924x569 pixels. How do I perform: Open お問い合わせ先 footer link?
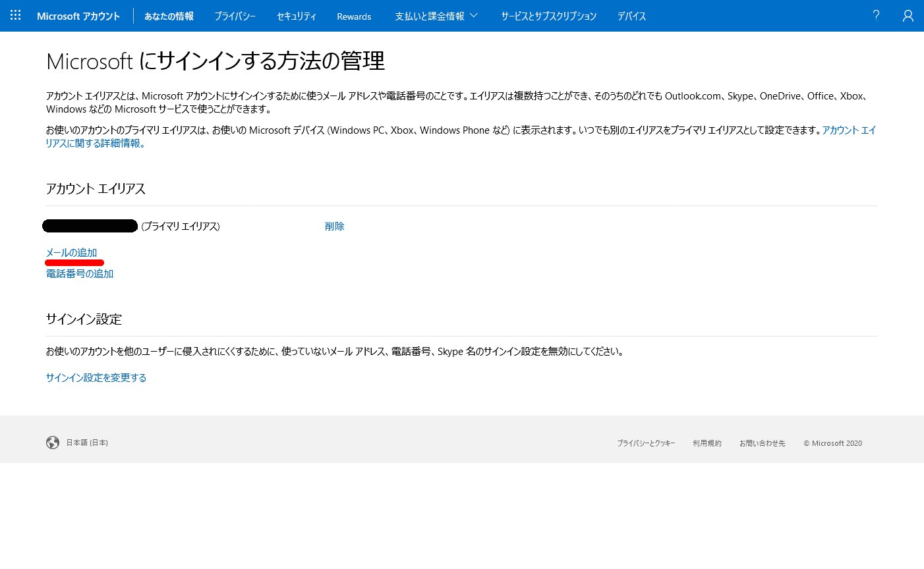click(x=763, y=443)
